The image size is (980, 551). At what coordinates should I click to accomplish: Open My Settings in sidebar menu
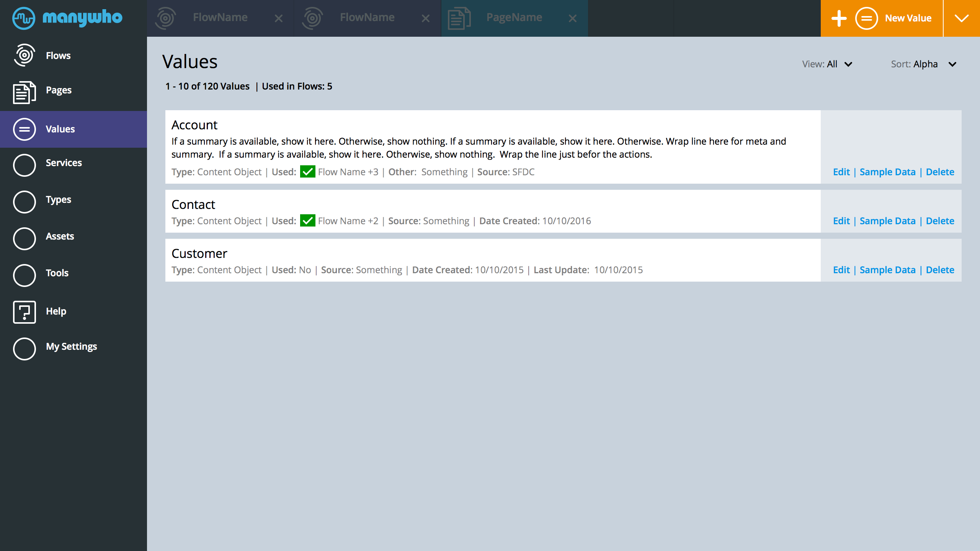tap(72, 347)
